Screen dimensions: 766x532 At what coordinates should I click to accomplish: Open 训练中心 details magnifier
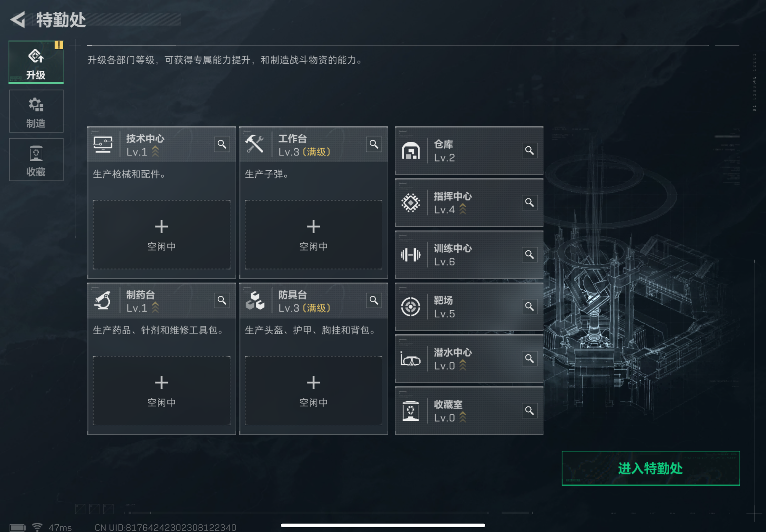click(x=529, y=255)
